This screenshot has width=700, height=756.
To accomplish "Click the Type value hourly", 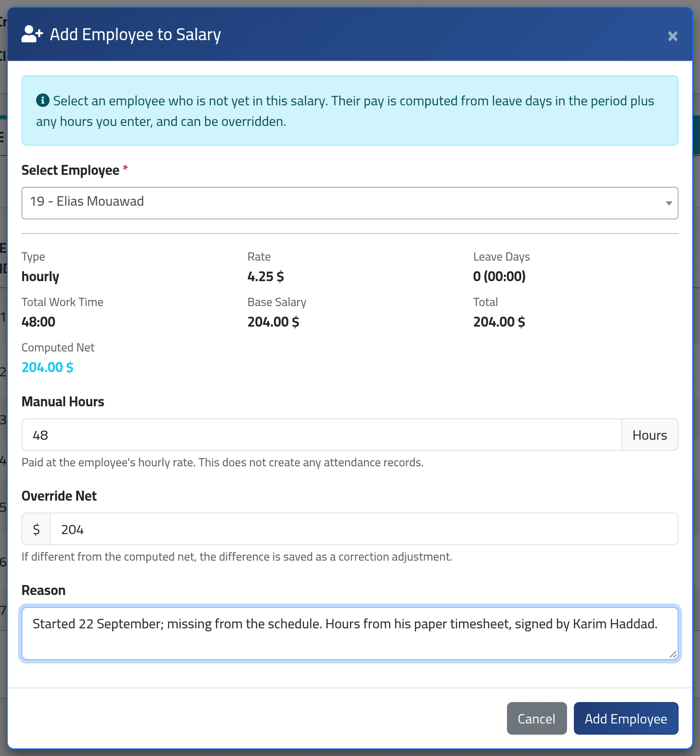I will click(40, 276).
